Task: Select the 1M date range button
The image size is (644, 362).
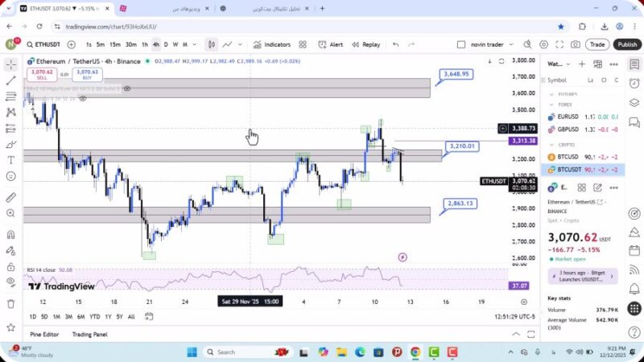Action: [x=56, y=316]
